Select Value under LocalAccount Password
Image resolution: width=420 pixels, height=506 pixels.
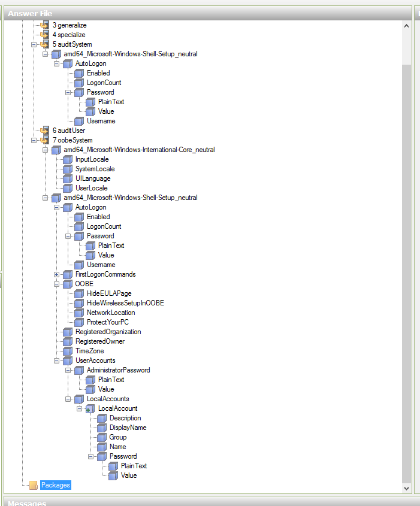129,475
